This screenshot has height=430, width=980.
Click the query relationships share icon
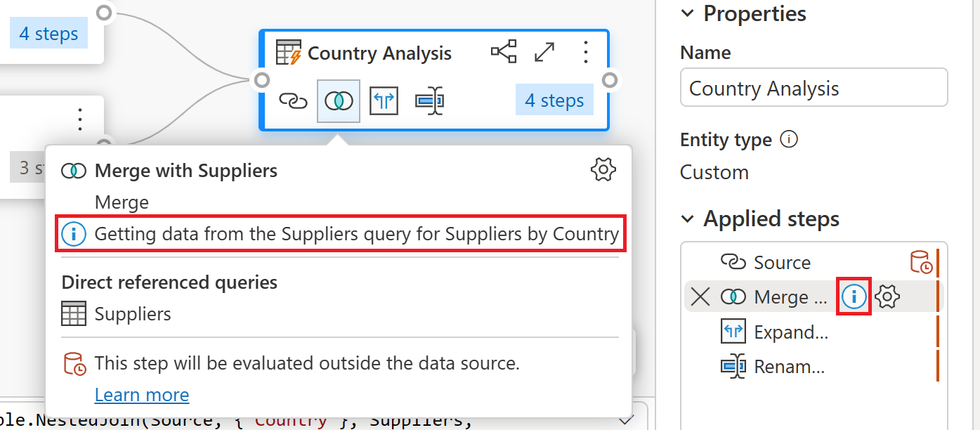point(504,51)
